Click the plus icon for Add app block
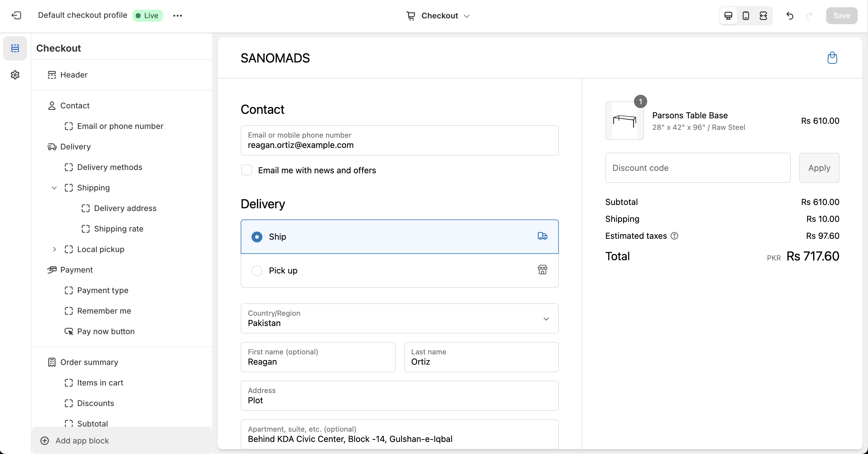This screenshot has height=454, width=868. click(x=44, y=440)
